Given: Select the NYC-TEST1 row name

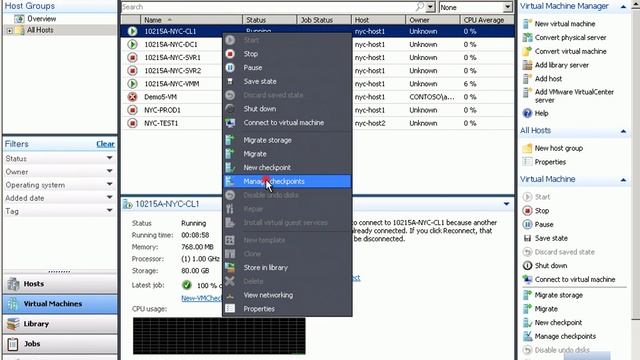Looking at the screenshot, I should pyautogui.click(x=161, y=123).
